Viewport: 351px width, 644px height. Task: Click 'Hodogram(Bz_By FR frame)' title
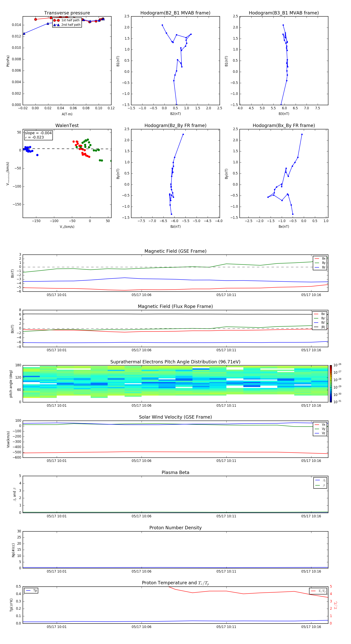click(x=175, y=125)
